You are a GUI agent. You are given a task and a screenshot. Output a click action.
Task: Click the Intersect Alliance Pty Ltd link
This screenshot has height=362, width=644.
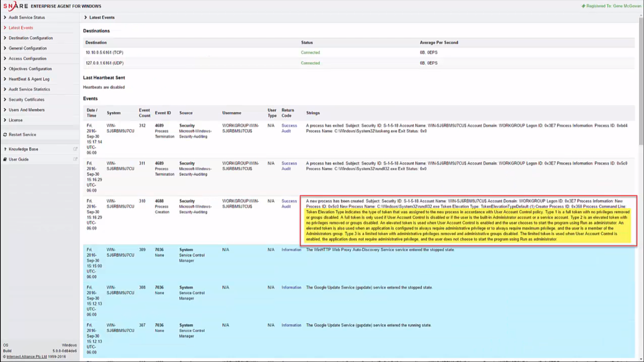26,357
